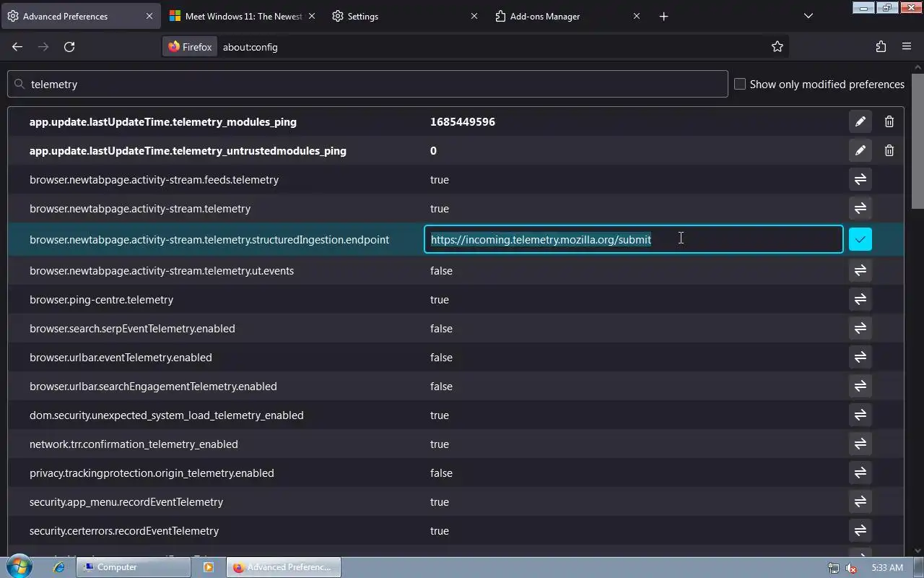Toggle browser.newtabpage.activity-stream.feeds.telemetry

tap(860, 179)
